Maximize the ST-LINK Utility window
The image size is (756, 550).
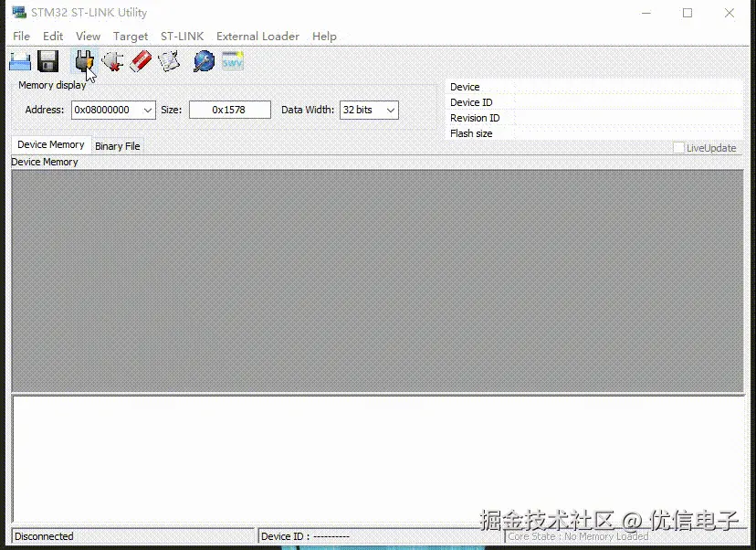pyautogui.click(x=688, y=13)
